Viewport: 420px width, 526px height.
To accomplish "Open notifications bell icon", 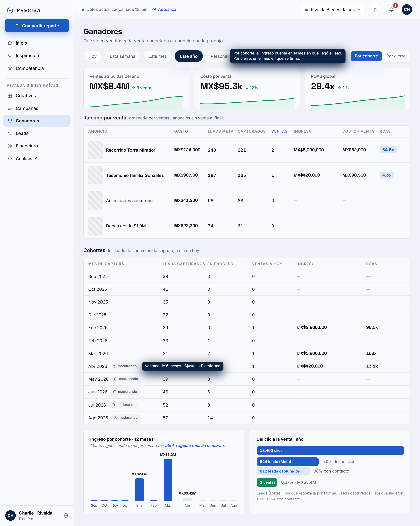I will (x=391, y=10).
